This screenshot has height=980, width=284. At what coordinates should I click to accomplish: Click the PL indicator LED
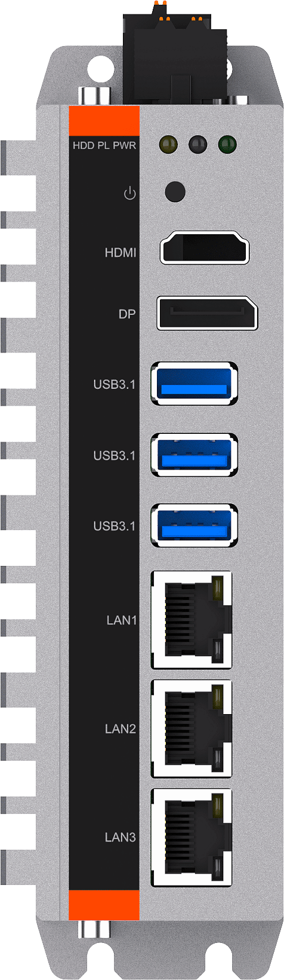pyautogui.click(x=198, y=145)
